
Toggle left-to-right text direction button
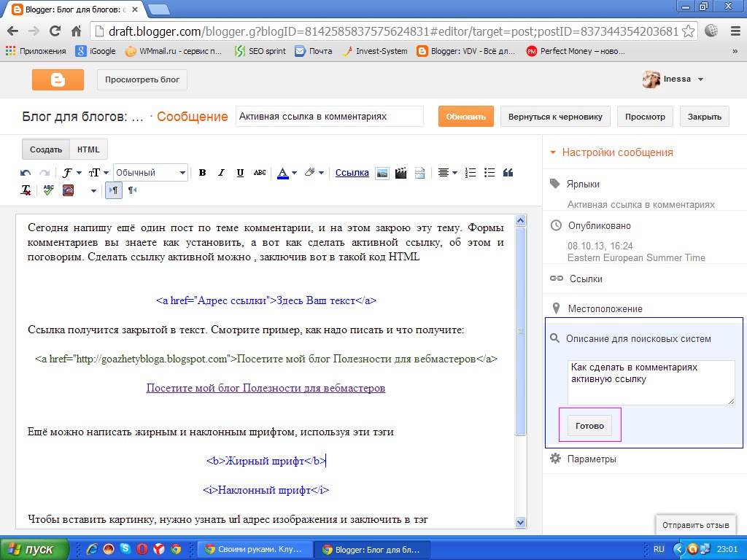(x=113, y=190)
